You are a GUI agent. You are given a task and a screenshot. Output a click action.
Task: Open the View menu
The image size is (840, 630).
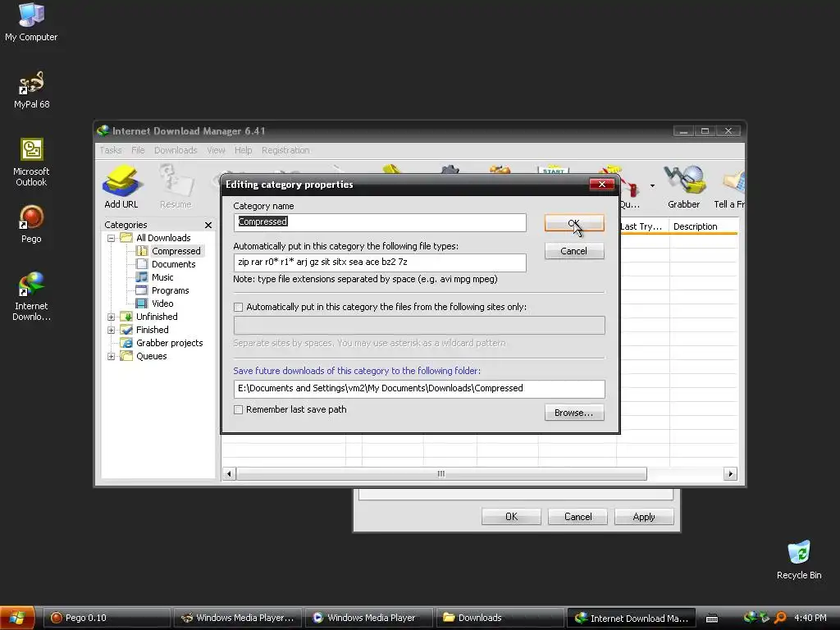pos(216,150)
